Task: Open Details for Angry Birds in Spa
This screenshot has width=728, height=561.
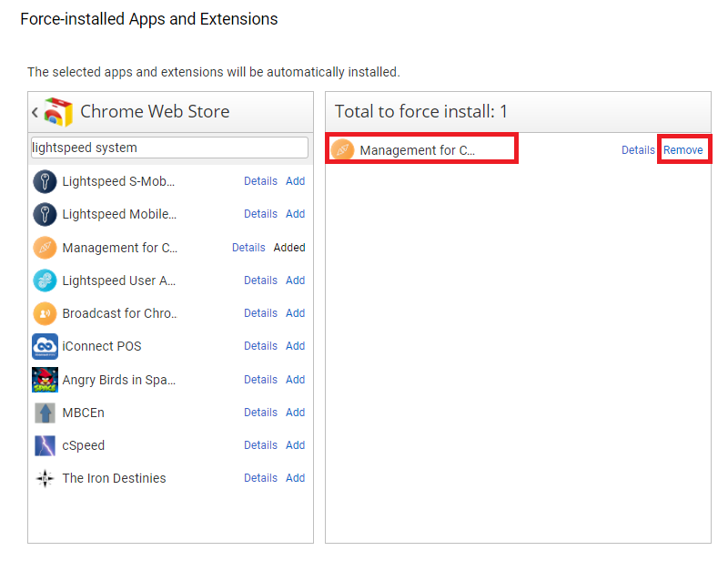Action: 260,380
